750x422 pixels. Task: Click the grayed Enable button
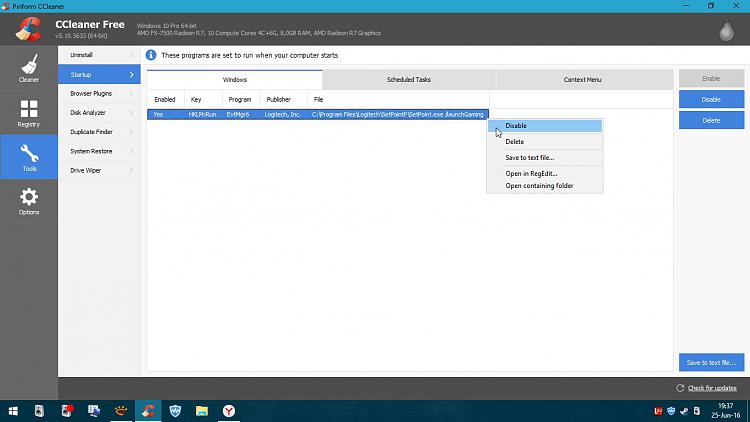click(x=711, y=78)
